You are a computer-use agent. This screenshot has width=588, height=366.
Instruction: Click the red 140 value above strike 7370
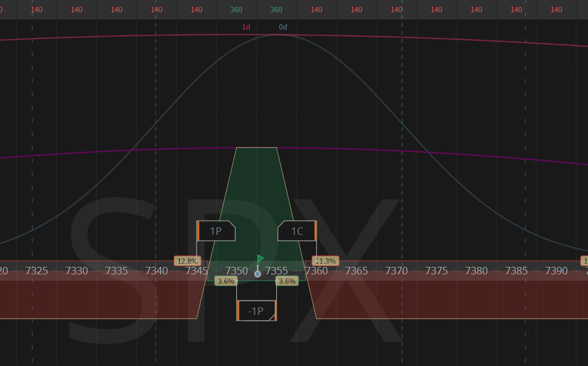coord(397,10)
